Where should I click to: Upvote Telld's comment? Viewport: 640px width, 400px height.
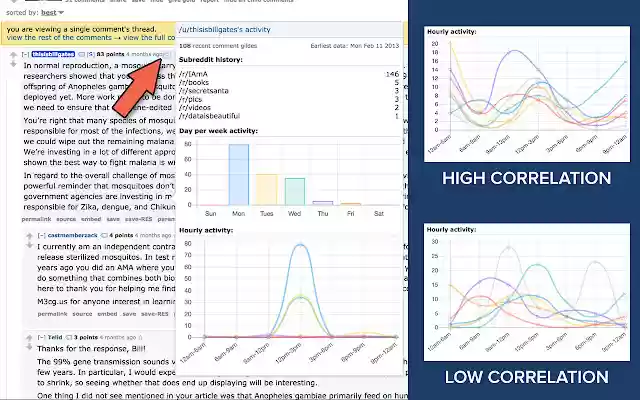pyautogui.click(x=29, y=338)
